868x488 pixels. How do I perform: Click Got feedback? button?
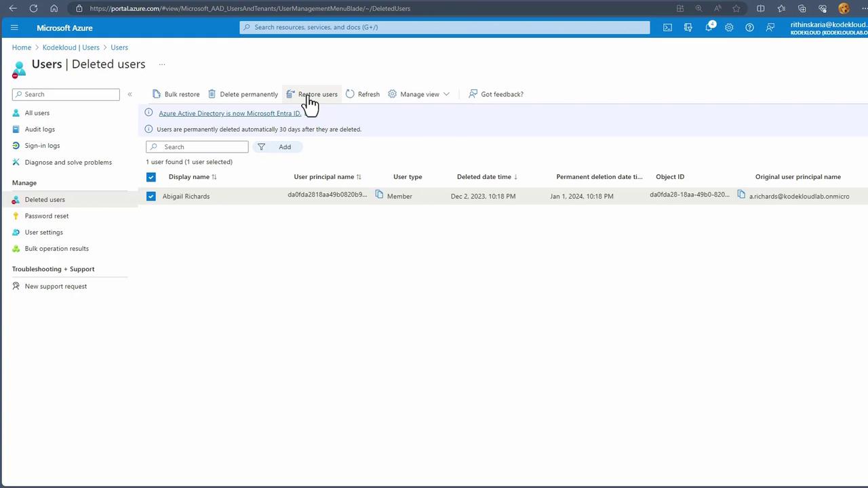click(x=496, y=94)
